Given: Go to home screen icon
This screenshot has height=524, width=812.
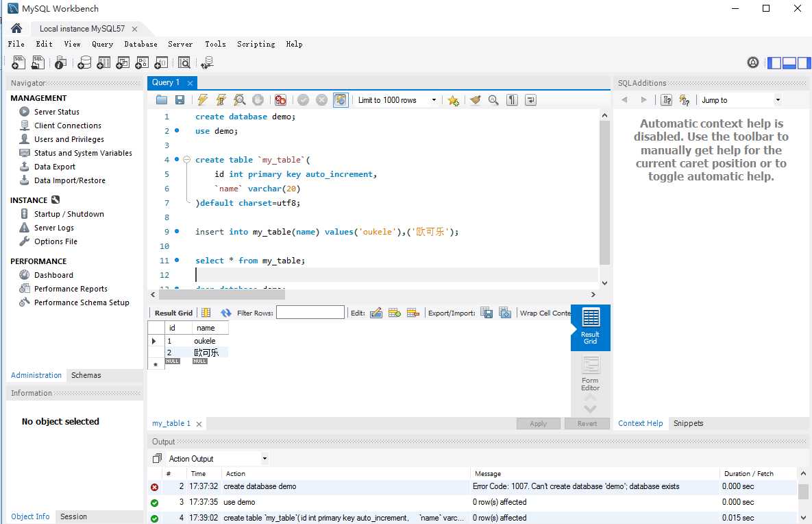Looking at the screenshot, I should [x=16, y=28].
